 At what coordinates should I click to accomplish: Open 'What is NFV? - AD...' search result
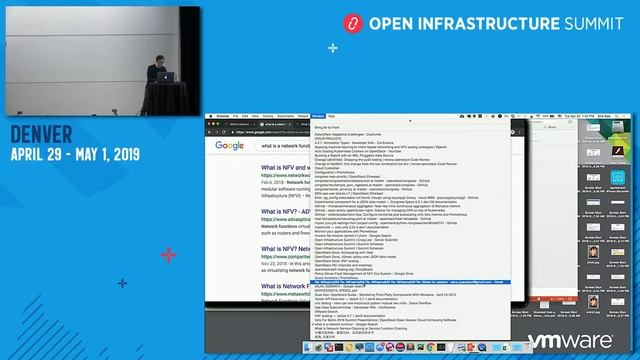285,211
